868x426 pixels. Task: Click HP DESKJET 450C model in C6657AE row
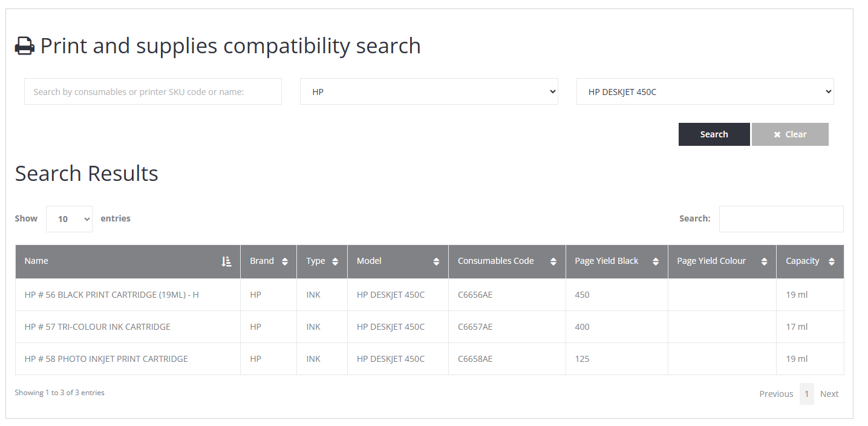(x=391, y=327)
